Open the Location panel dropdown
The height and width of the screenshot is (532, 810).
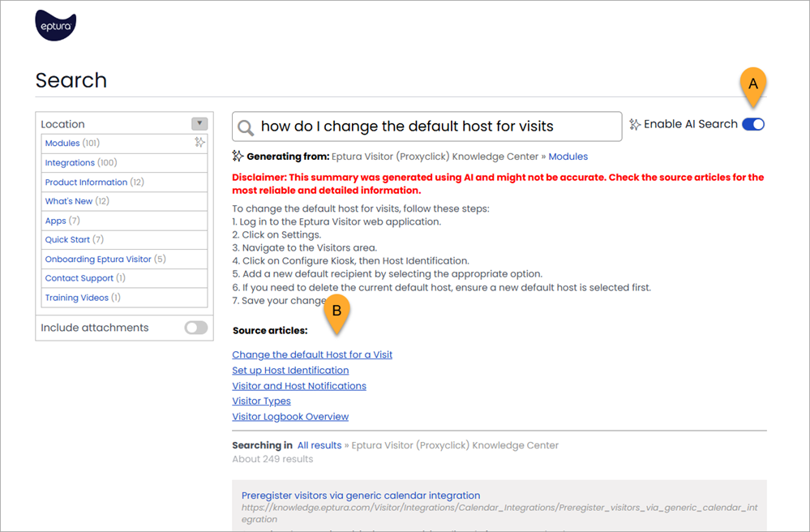pyautogui.click(x=199, y=123)
